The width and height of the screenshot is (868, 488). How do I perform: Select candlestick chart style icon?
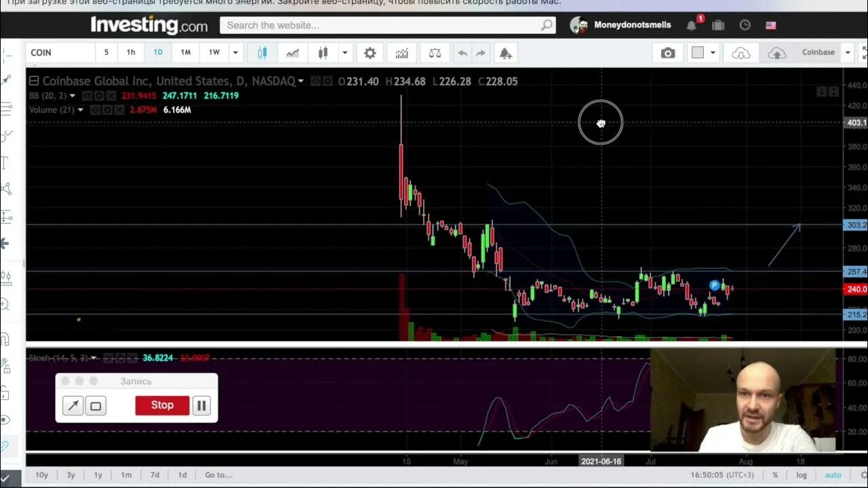coord(262,53)
